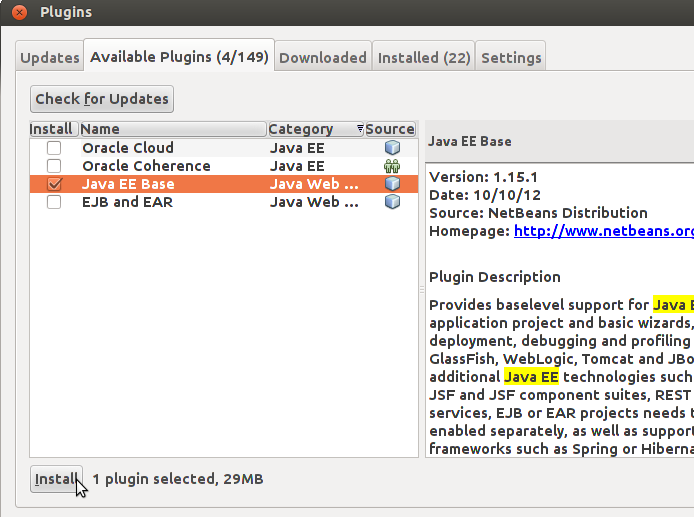Click the split pane divider handle
Viewport: 694px width, 517px height.
coord(422,289)
